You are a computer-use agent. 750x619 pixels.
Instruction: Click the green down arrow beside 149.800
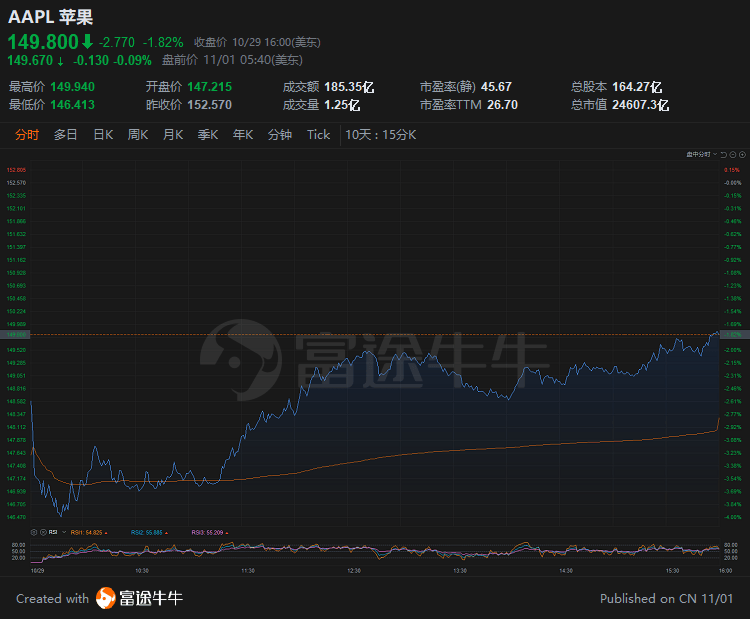coord(88,42)
